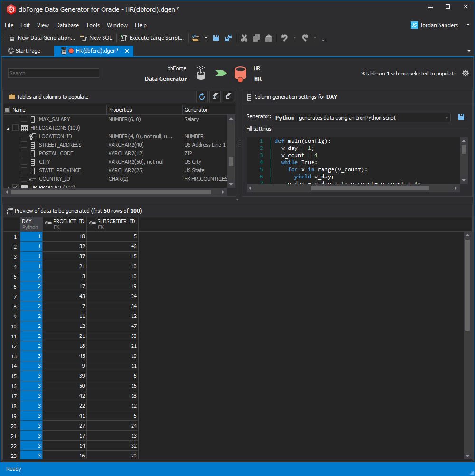Switch to the Start Page tab
Viewport: 475px width, 476px height.
[24, 51]
